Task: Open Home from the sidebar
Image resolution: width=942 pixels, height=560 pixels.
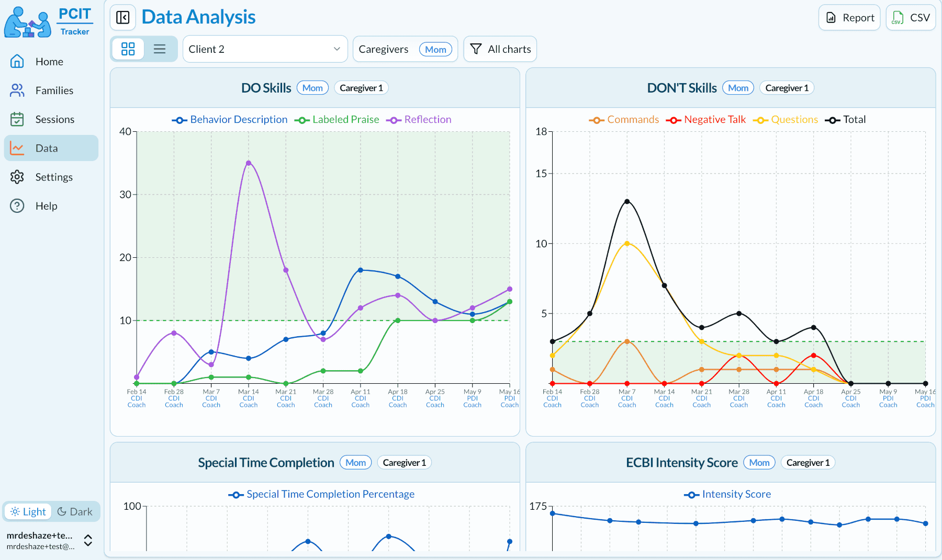Action: coord(49,62)
